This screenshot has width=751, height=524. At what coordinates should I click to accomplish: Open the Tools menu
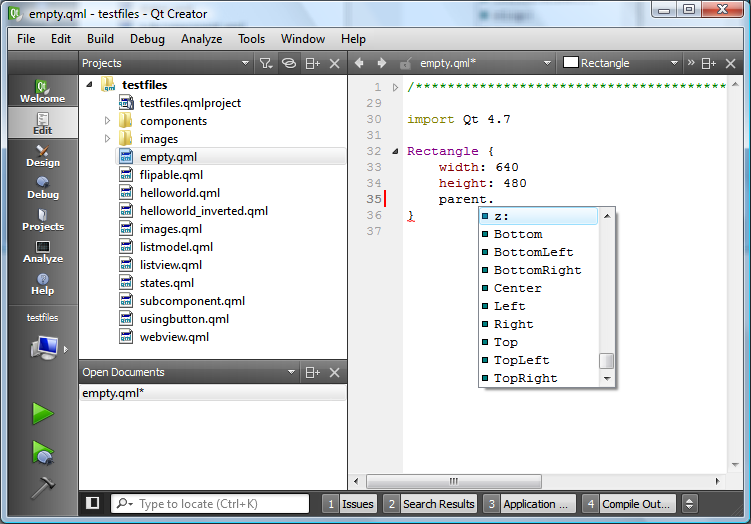click(x=251, y=39)
